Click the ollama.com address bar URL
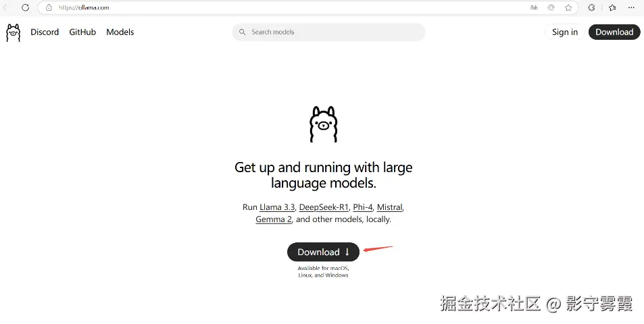Screen dimensions: 644x324 [84, 7]
